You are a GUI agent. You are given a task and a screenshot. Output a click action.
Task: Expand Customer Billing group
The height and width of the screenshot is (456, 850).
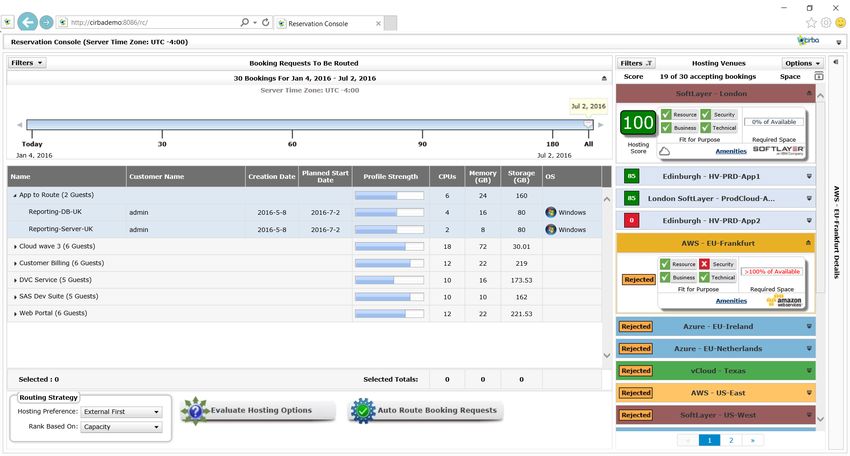pos(15,264)
